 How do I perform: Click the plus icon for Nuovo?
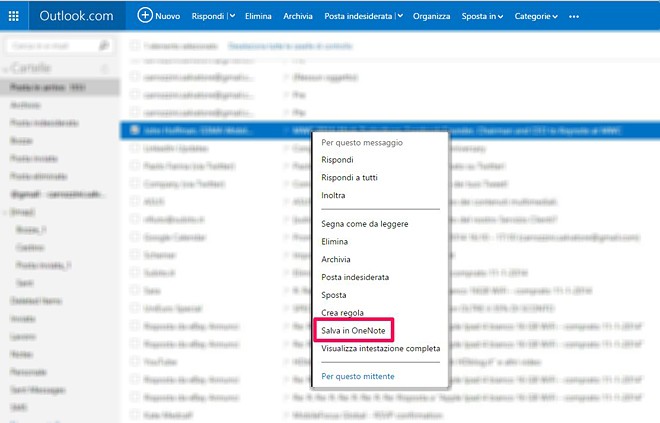coord(145,16)
